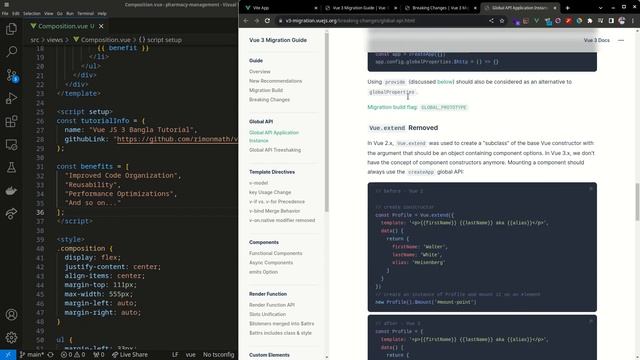Open the Source Control view
Image resolution: width=640 pixels, height=360 pixels.
[11, 75]
